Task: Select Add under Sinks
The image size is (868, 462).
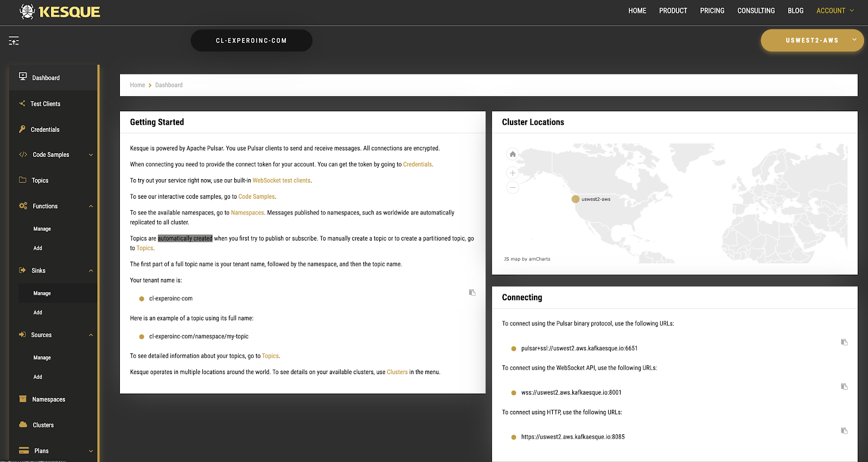Action: (38, 313)
